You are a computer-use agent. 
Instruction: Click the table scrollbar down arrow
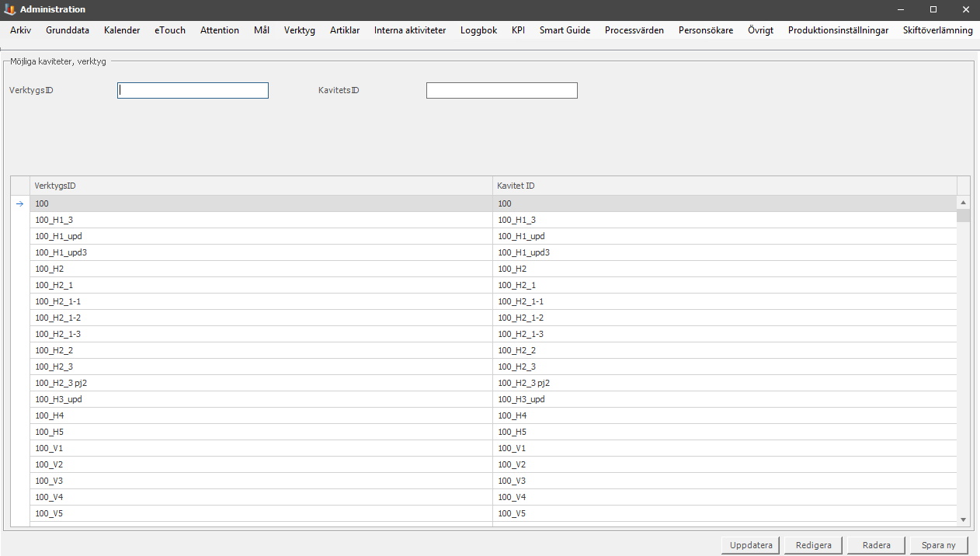pyautogui.click(x=964, y=520)
